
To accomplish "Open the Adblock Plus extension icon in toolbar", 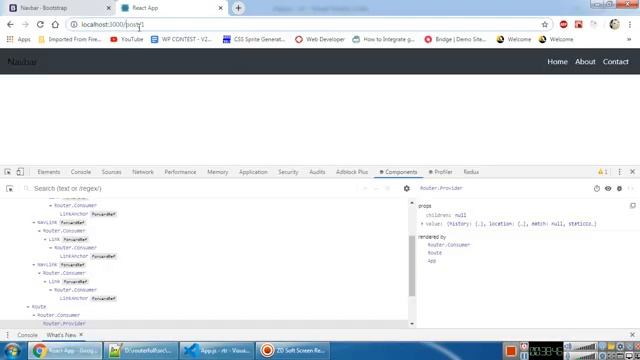I will pyautogui.click(x=564, y=24).
